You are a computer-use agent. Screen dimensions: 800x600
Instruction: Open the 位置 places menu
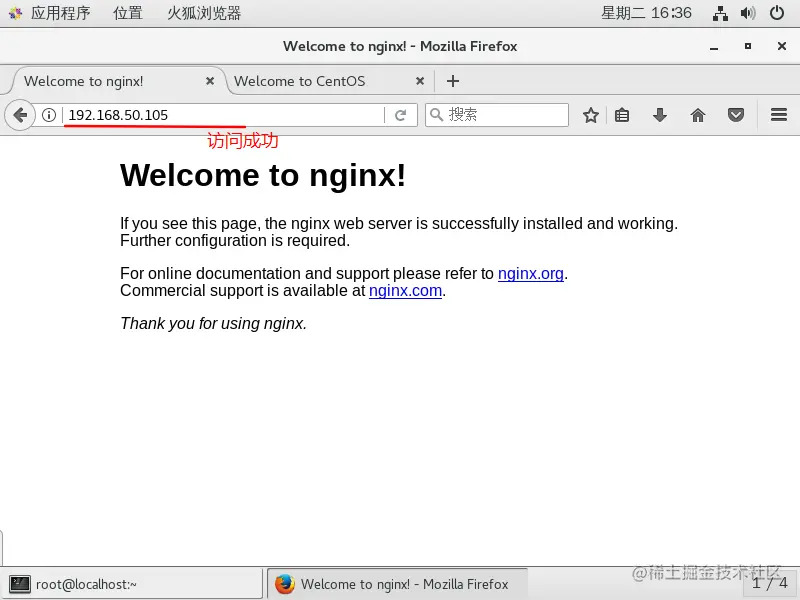coord(128,13)
